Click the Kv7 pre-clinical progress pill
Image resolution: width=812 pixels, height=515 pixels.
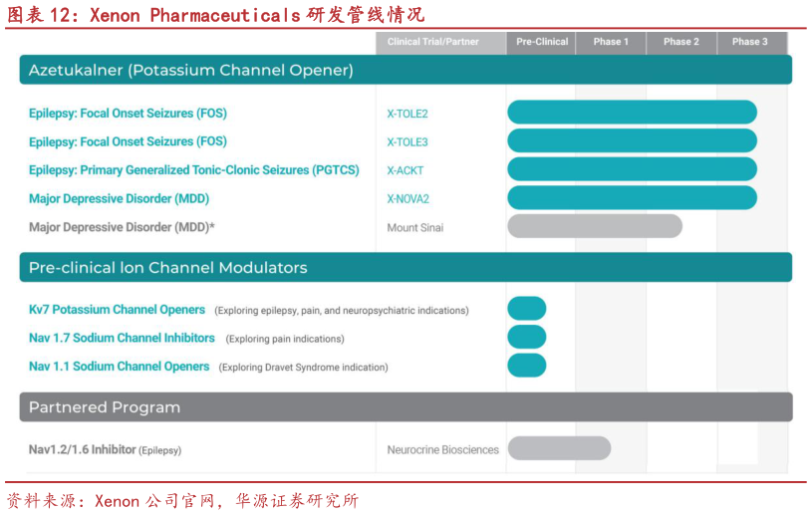coord(527,309)
